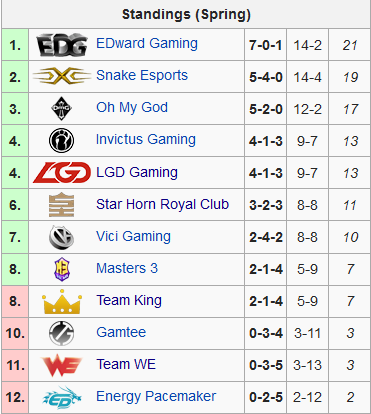Open the Star Horn Royal Club link

(162, 204)
